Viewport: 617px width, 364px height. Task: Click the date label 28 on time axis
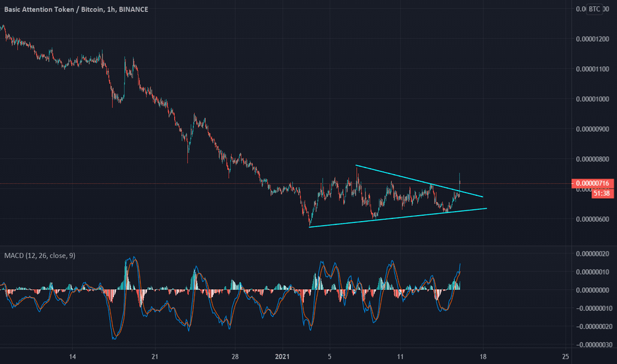(235, 357)
